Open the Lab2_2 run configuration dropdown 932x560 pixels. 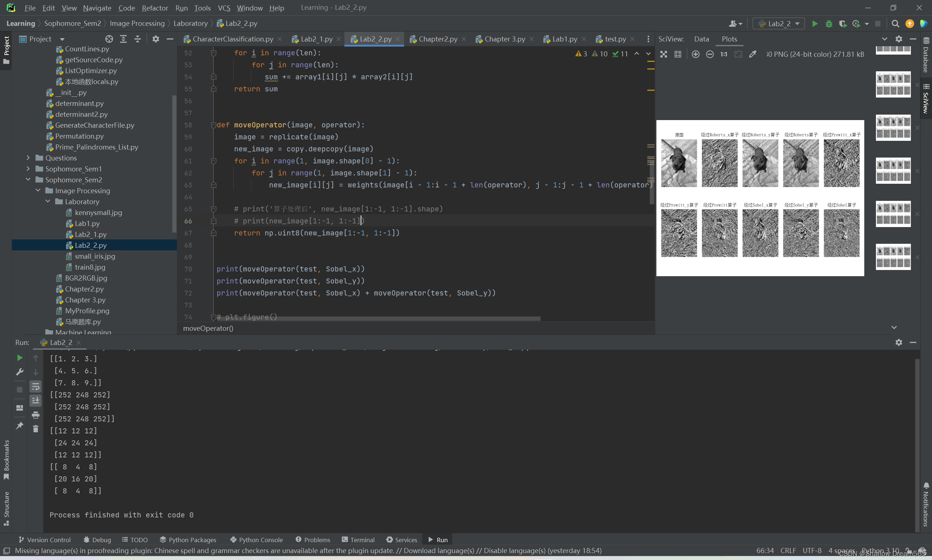pyautogui.click(x=778, y=24)
